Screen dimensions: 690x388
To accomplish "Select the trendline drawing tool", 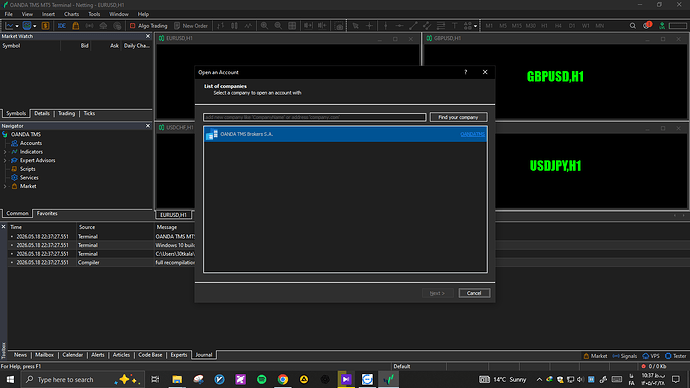I will (x=413, y=26).
